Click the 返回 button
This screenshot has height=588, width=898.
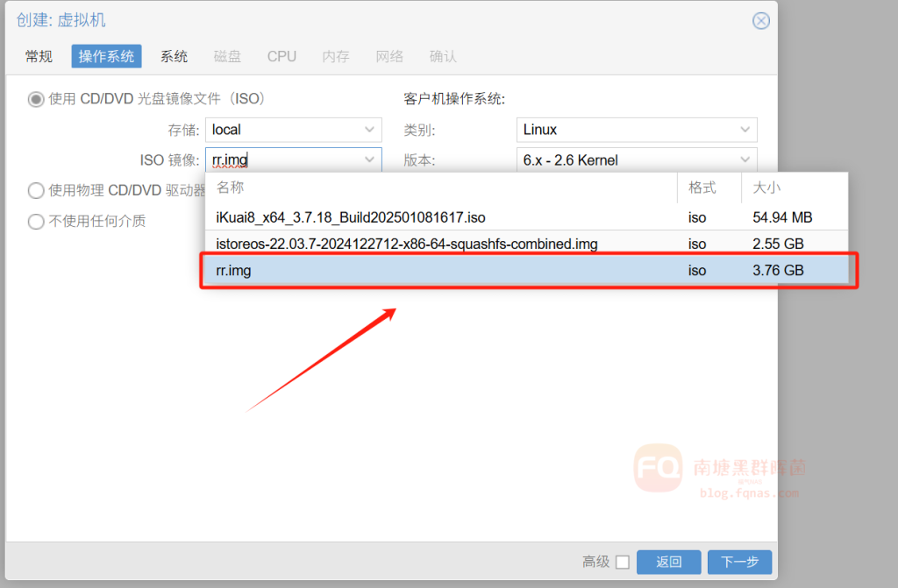click(668, 562)
